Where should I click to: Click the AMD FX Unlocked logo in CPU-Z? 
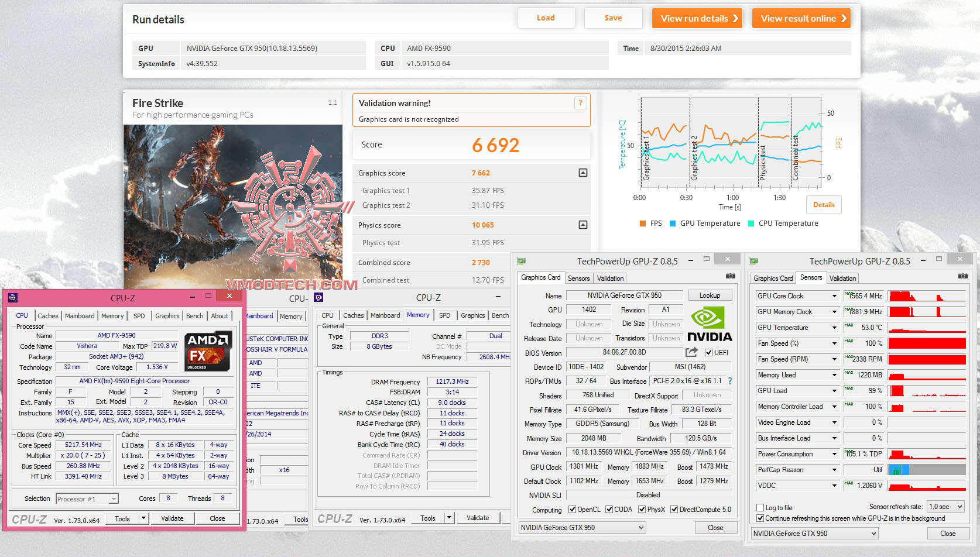click(208, 350)
